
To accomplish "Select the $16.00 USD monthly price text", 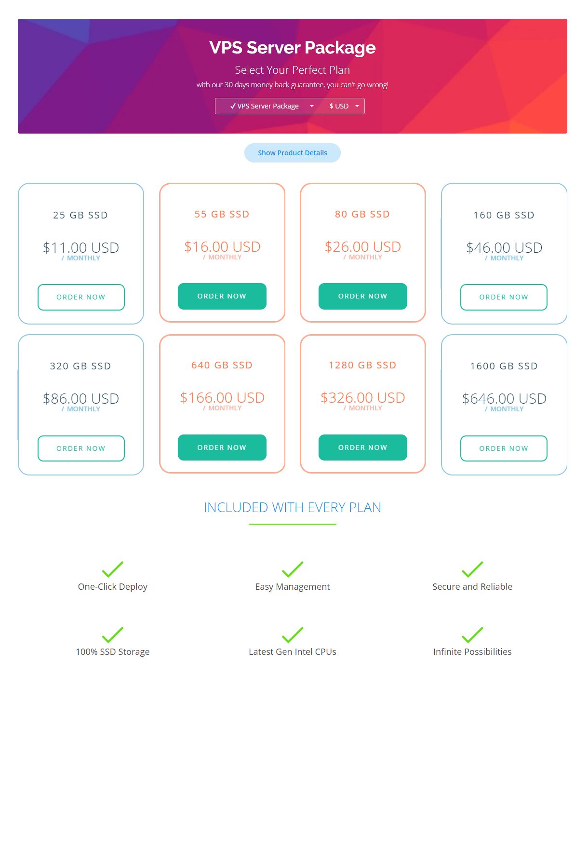I will tap(222, 247).
